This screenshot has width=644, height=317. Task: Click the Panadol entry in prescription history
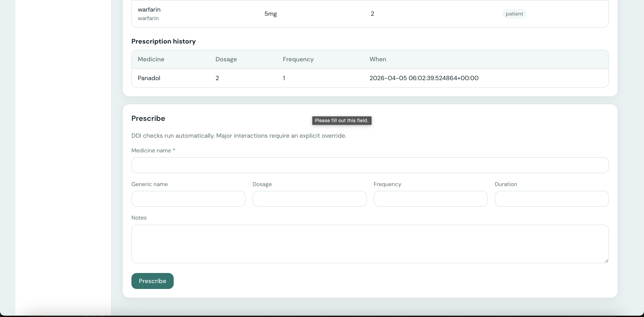tap(149, 78)
